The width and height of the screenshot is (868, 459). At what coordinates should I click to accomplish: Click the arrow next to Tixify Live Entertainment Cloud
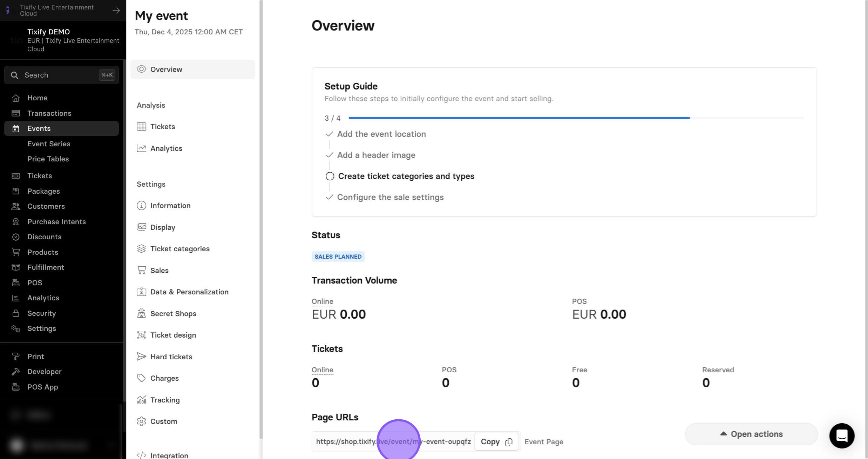tap(116, 11)
